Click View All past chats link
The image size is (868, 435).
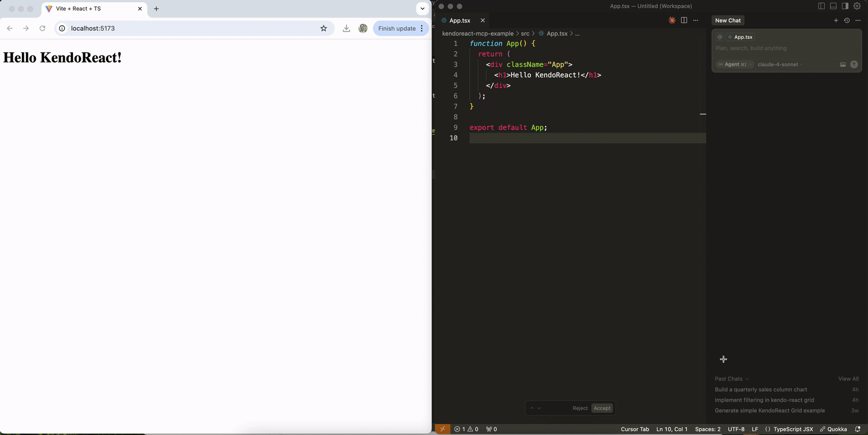[848, 379]
